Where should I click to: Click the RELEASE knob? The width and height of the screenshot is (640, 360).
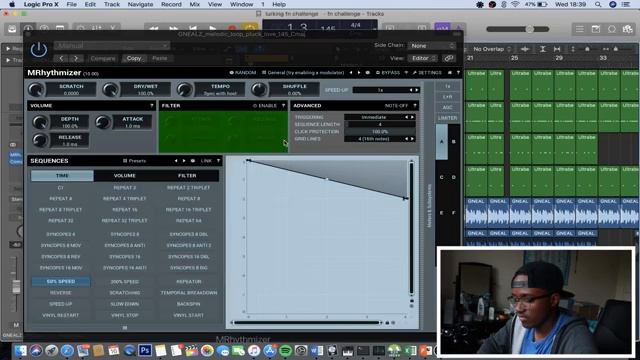[x=40, y=140]
